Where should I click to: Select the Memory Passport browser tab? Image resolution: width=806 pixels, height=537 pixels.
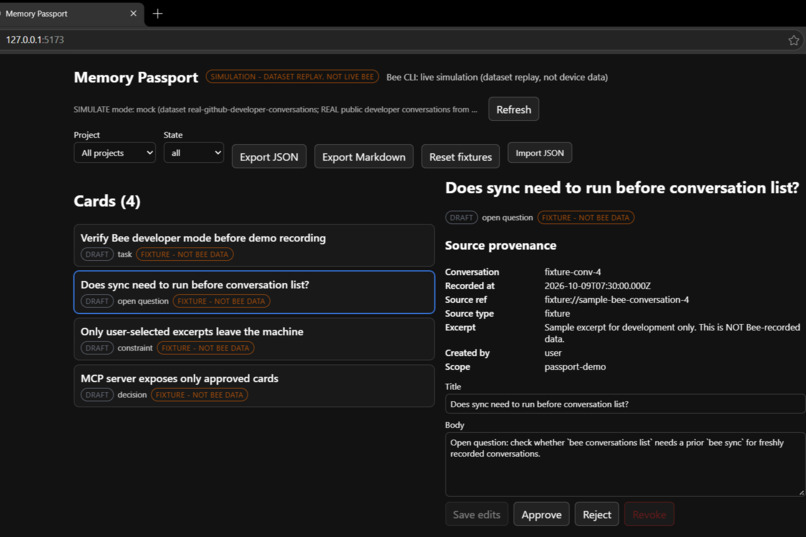pyautogui.click(x=69, y=14)
